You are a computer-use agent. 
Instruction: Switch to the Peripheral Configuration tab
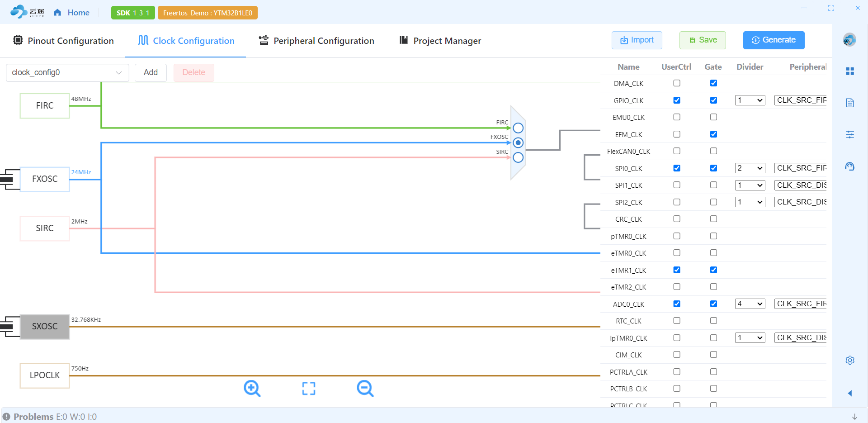[316, 41]
